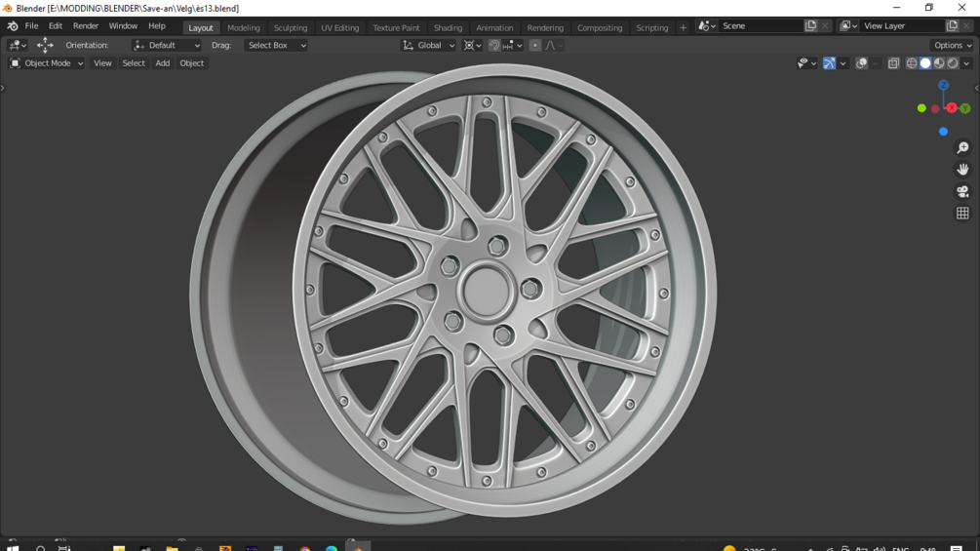
Task: Toggle proportional editing button
Action: (x=534, y=45)
